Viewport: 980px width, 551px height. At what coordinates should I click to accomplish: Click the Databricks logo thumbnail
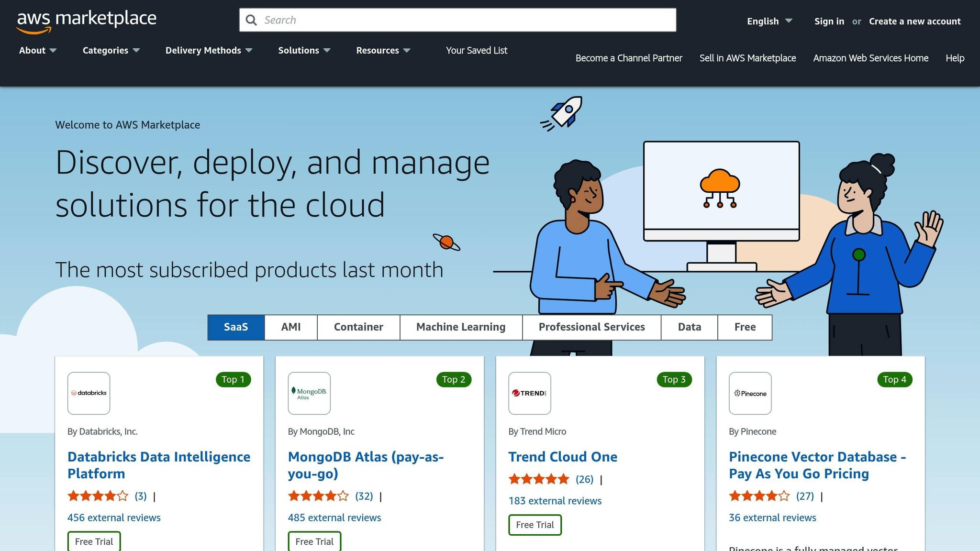(89, 393)
